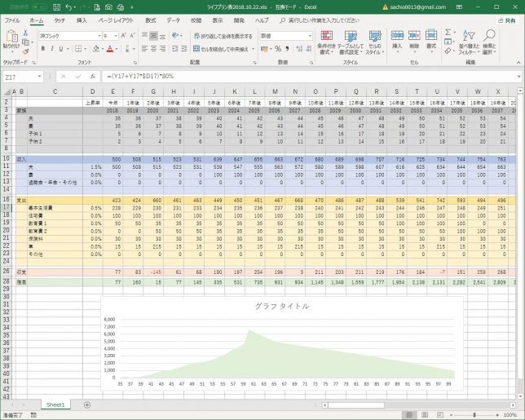Increase decimal places
This screenshot has width=525, height=420.
tap(299, 49)
